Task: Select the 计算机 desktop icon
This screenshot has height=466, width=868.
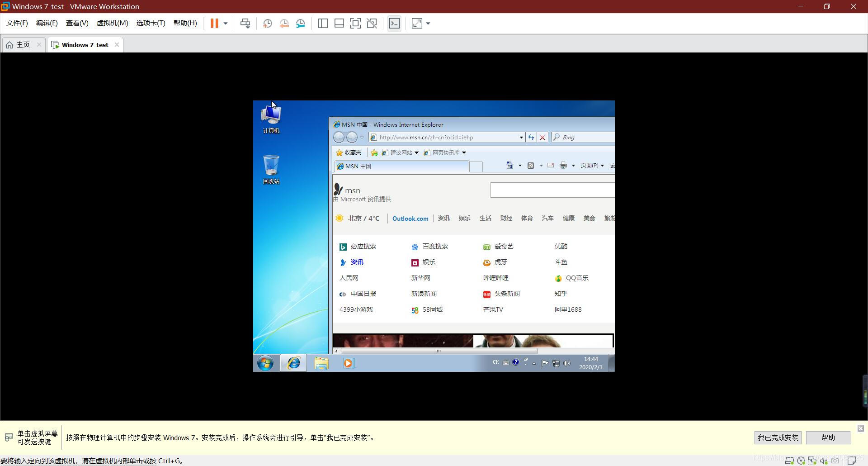Action: coord(271,119)
